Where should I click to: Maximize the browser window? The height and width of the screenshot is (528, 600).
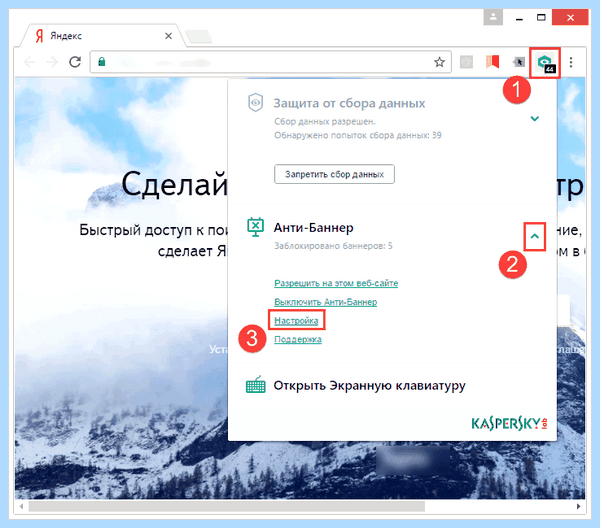pyautogui.click(x=541, y=18)
